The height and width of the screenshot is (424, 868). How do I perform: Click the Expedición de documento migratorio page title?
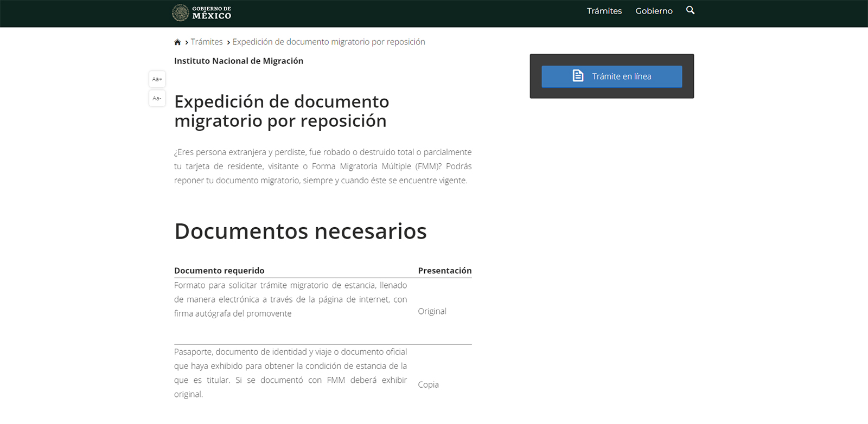[x=282, y=111]
